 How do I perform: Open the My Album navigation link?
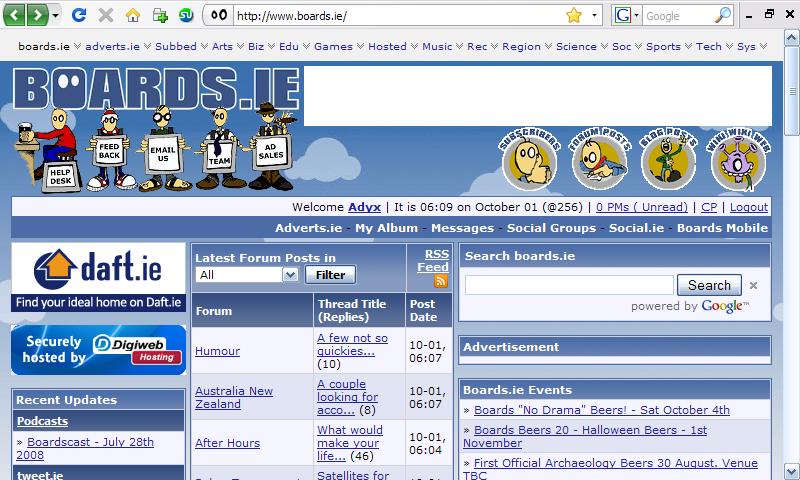point(386,228)
